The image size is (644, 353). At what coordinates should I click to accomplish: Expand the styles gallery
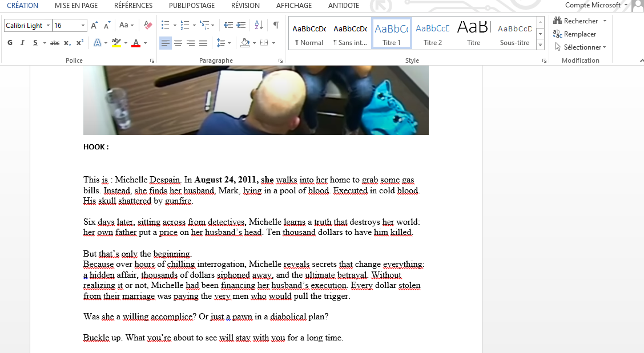click(540, 45)
